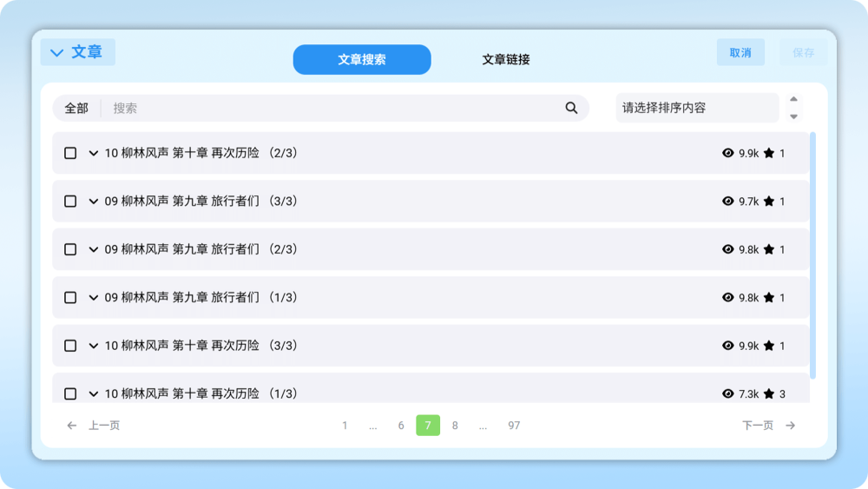Expand the 第九章 旅行者们 (3/3) row
Viewport: 868px width, 489px height.
(94, 202)
